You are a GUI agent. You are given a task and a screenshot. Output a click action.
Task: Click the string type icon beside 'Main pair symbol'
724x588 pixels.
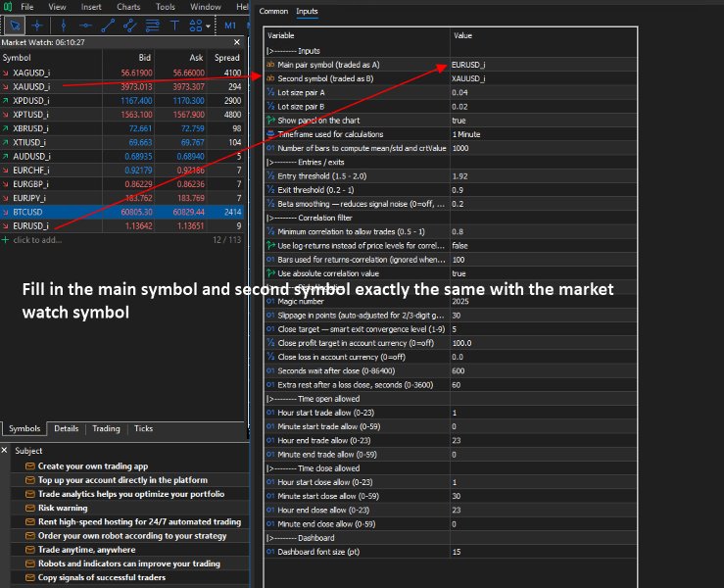point(270,65)
